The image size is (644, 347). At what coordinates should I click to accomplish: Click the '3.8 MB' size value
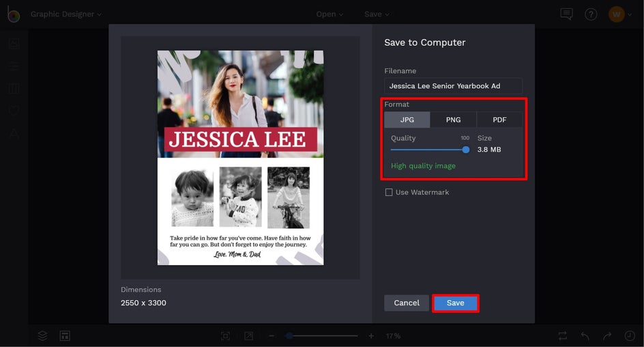[x=489, y=150]
